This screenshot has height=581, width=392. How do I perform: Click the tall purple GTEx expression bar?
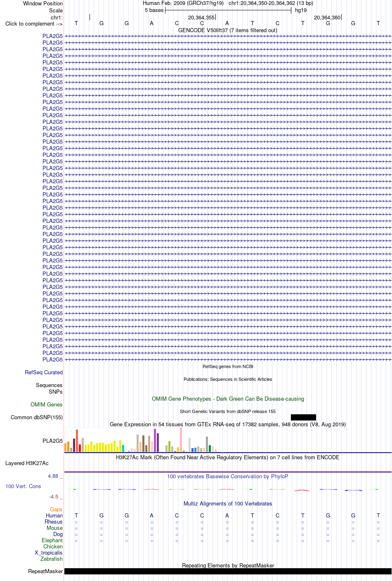(x=155, y=441)
